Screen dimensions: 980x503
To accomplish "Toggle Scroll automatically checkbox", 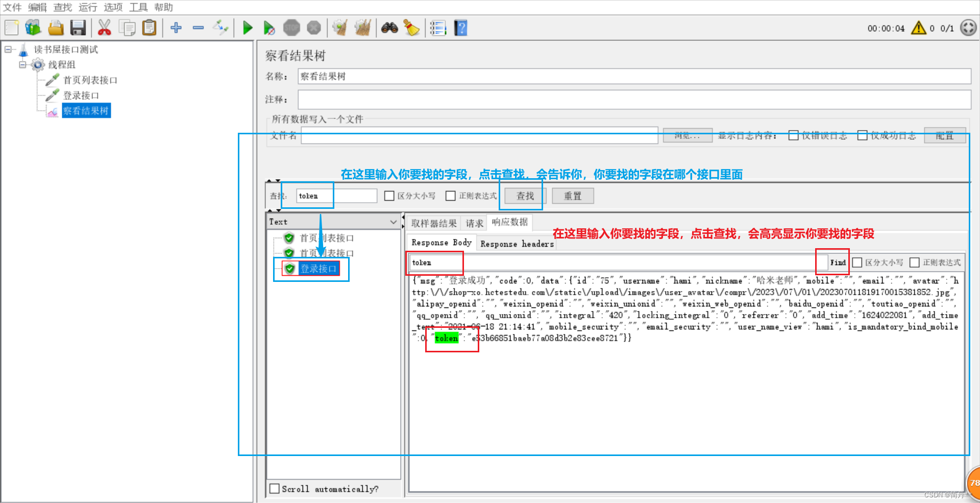I will point(275,489).
